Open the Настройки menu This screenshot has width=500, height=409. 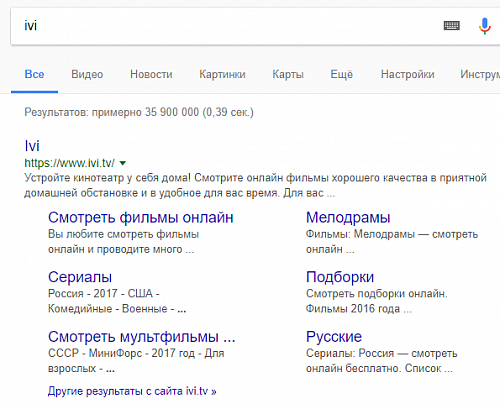pyautogui.click(x=408, y=74)
